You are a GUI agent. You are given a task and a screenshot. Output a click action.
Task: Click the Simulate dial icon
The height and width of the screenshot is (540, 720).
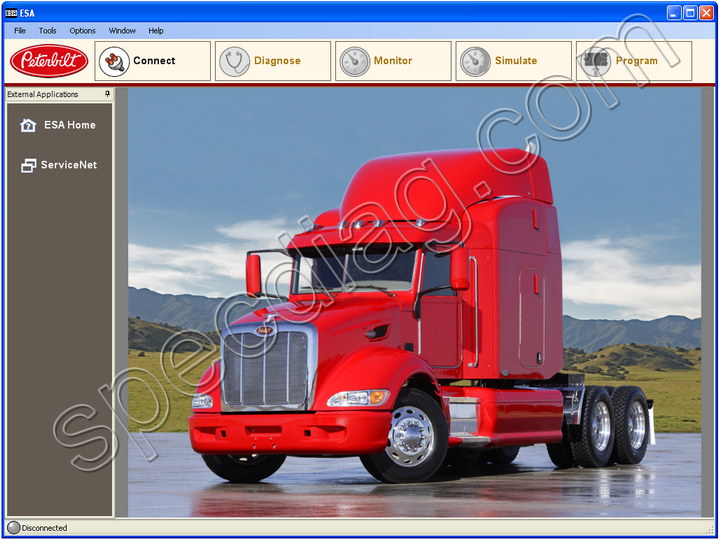coord(475,61)
